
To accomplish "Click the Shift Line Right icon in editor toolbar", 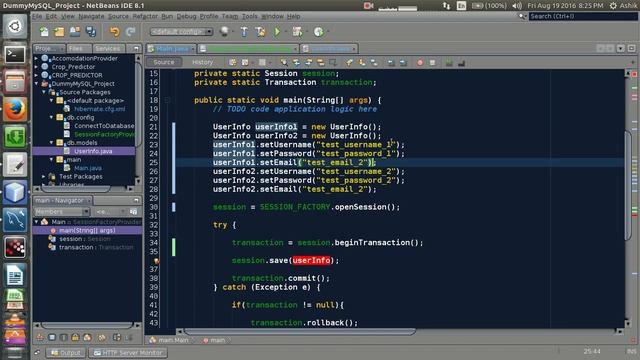I will click(x=403, y=62).
